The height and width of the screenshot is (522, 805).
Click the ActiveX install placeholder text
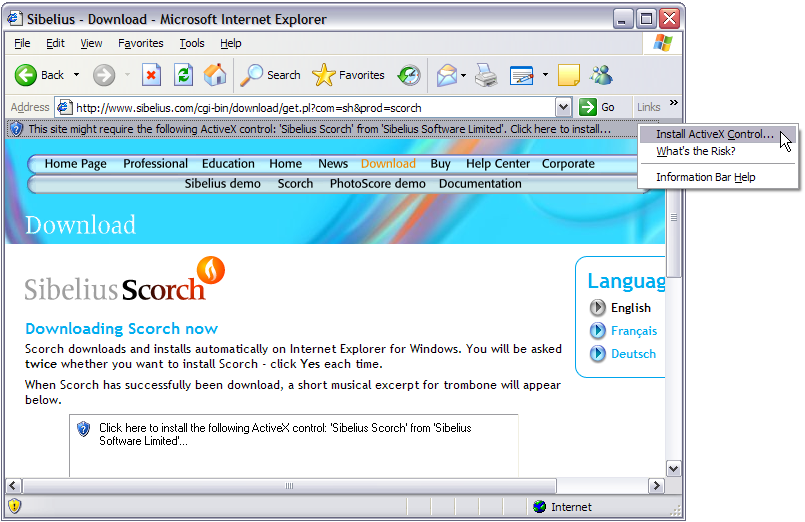click(x=285, y=434)
